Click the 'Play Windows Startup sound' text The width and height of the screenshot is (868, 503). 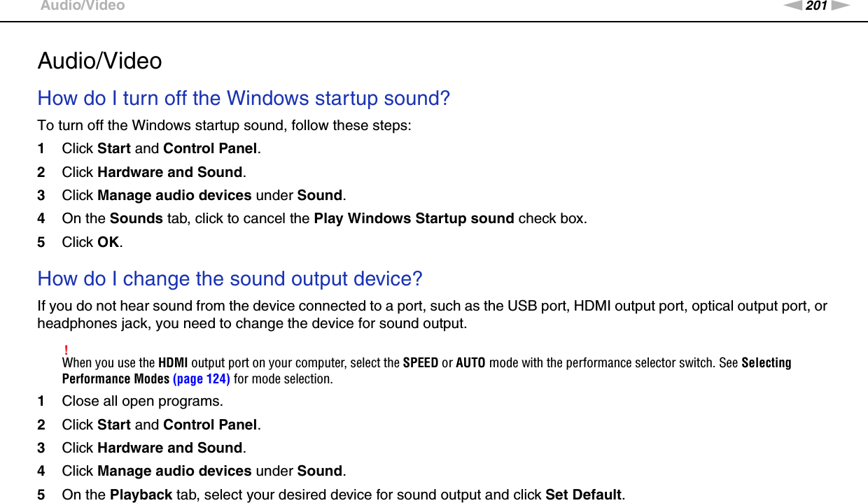tap(414, 218)
